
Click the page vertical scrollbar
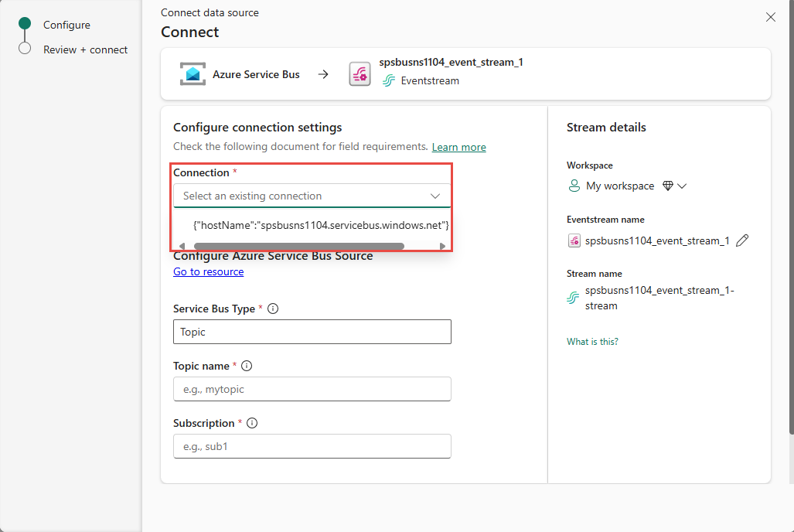tap(791, 217)
